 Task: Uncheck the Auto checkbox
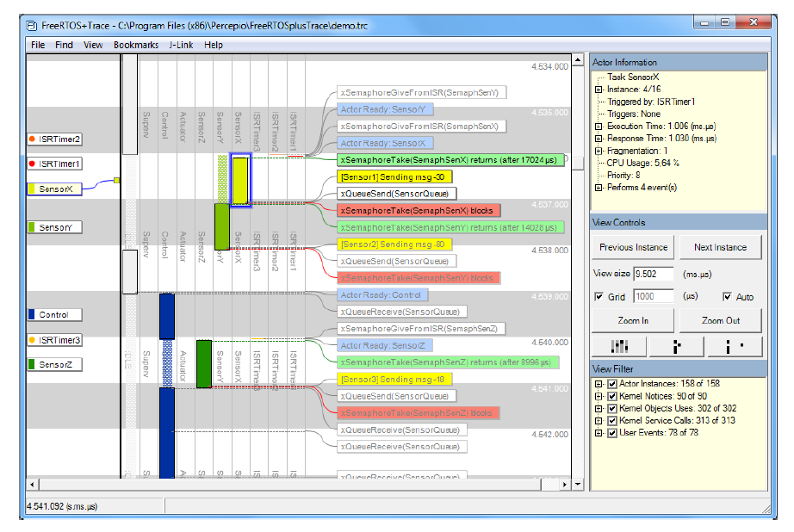(x=728, y=297)
